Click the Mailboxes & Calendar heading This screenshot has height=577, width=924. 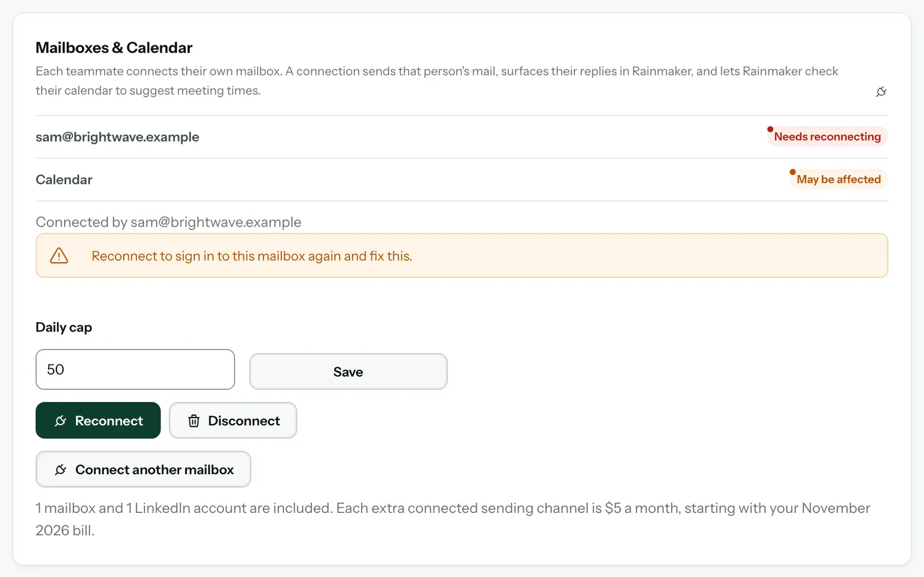click(x=114, y=47)
